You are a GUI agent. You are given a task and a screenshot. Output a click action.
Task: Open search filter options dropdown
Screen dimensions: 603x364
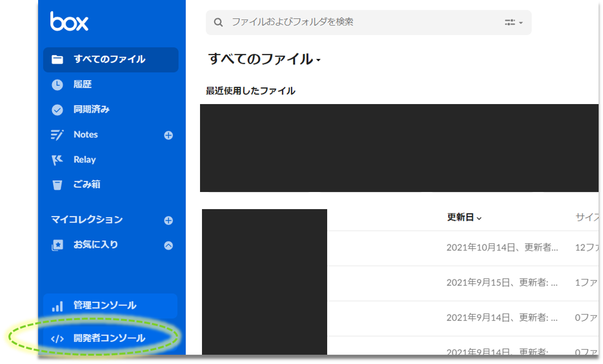pyautogui.click(x=514, y=22)
